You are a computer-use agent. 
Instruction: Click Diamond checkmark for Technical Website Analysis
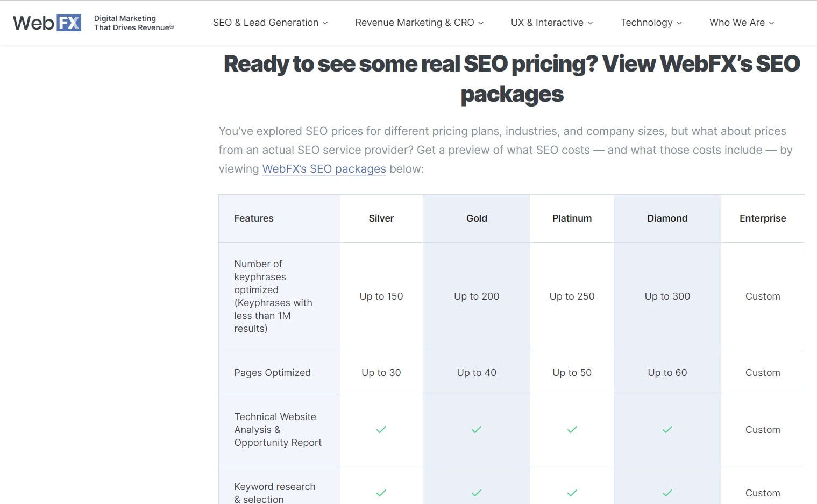point(667,429)
